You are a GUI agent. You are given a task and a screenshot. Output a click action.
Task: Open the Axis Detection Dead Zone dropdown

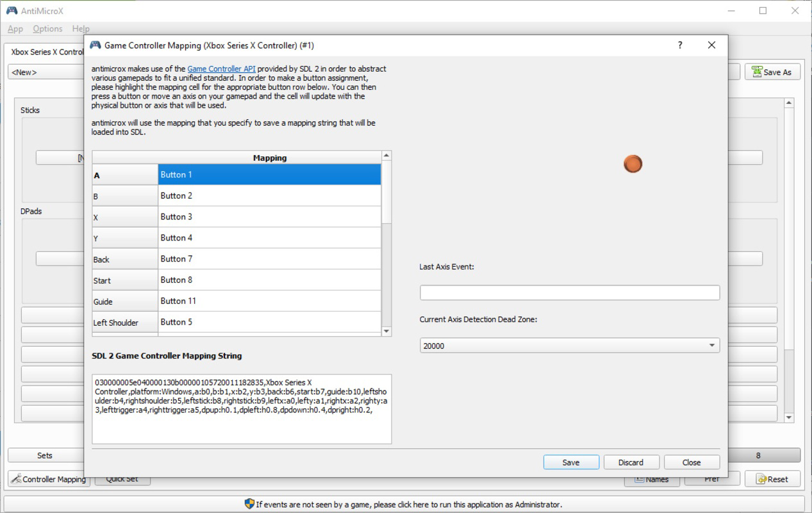coord(570,346)
